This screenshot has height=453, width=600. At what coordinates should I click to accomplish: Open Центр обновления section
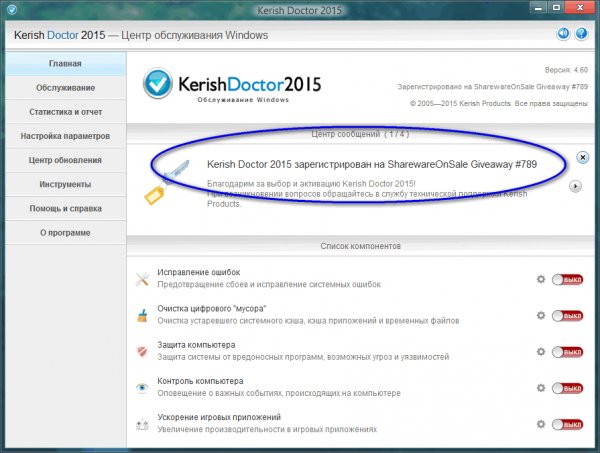(x=65, y=160)
